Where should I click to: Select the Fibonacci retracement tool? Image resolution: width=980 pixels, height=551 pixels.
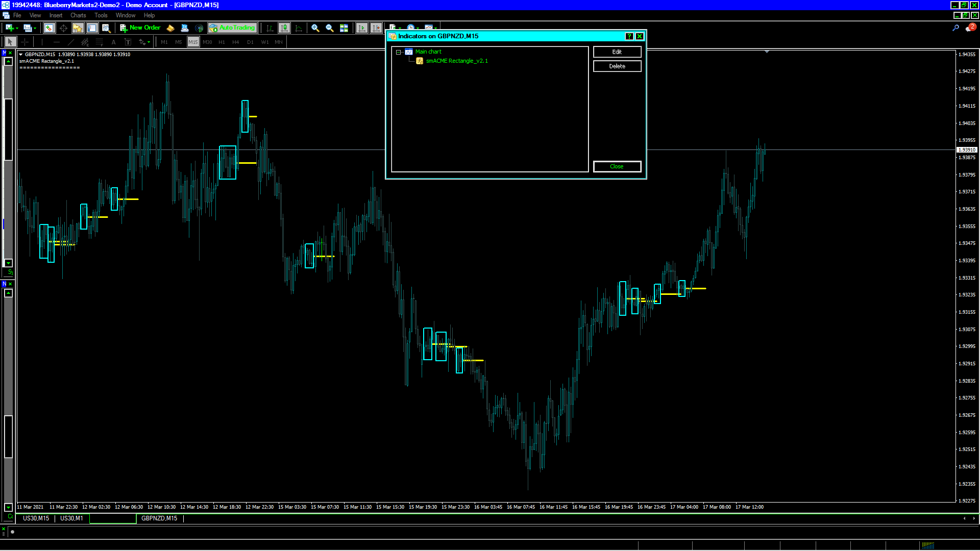[100, 42]
